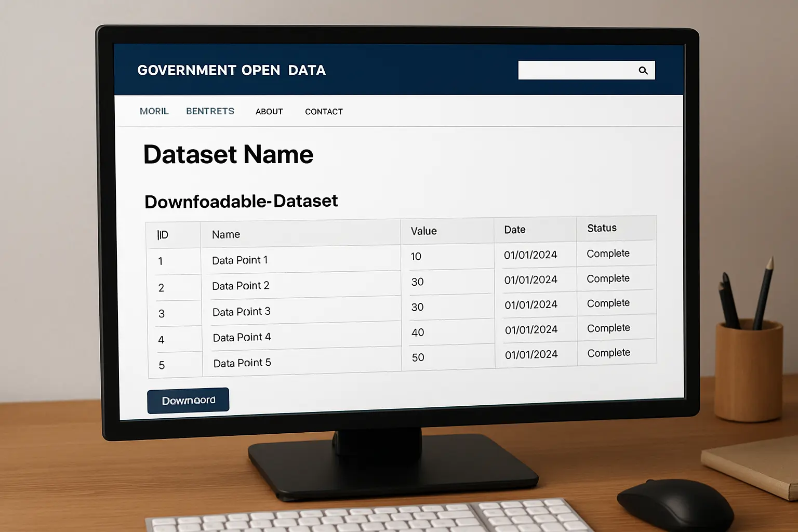Click Complete status in Data Point 3 row
798x532 pixels.
click(x=608, y=303)
